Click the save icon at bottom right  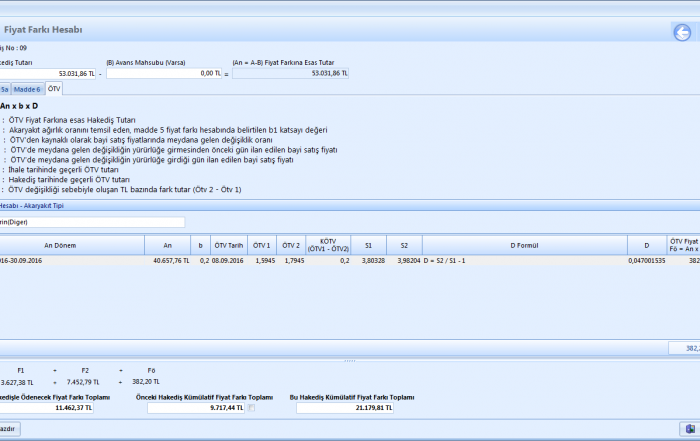689,428
